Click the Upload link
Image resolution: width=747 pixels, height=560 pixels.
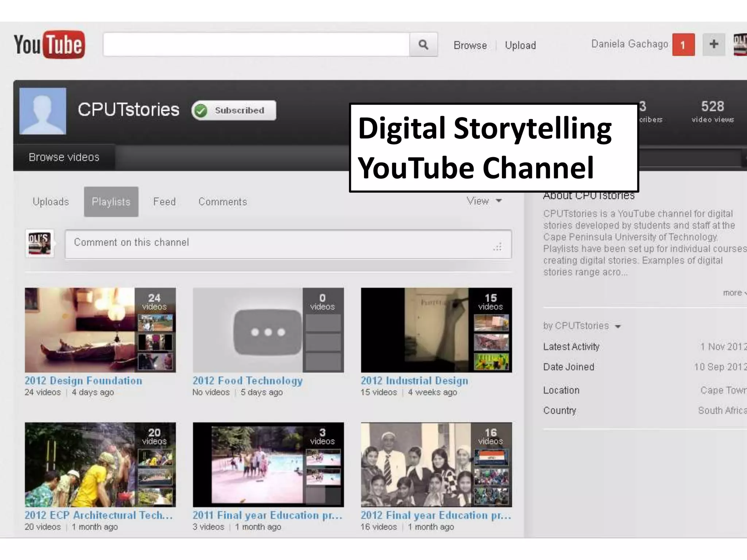[520, 45]
